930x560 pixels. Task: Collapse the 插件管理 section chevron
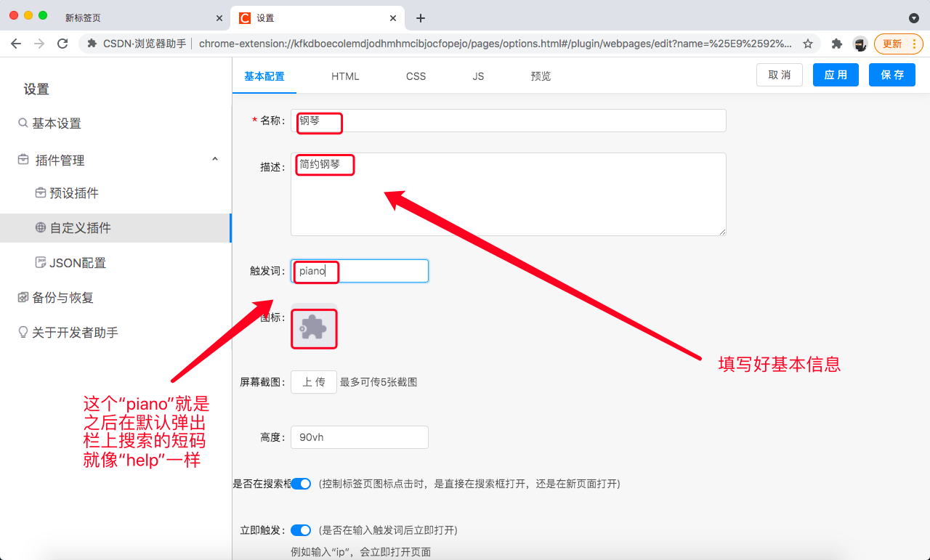coord(215,159)
